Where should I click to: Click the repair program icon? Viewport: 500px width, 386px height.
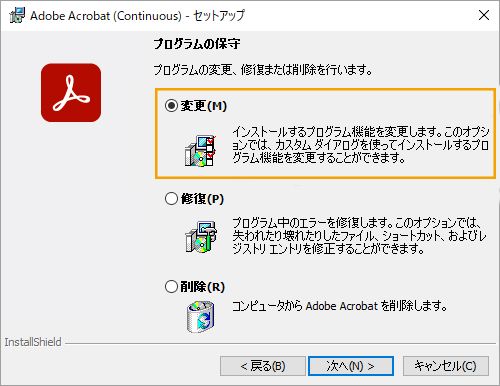click(x=201, y=237)
